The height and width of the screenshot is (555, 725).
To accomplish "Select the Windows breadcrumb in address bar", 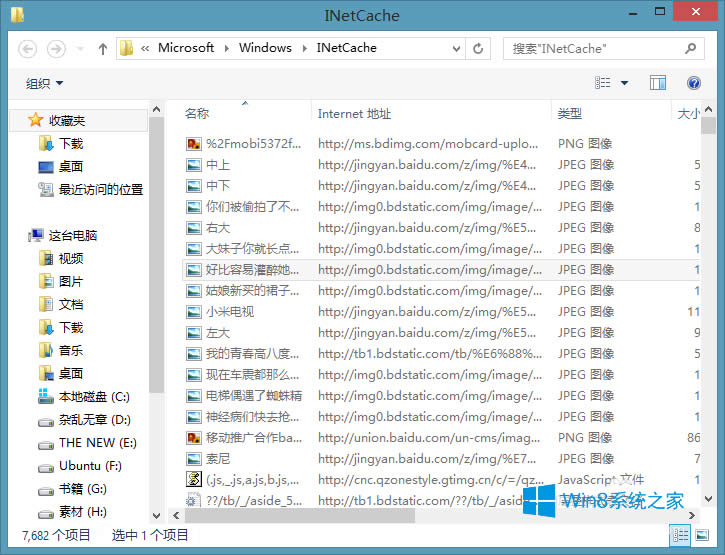I will coord(265,48).
